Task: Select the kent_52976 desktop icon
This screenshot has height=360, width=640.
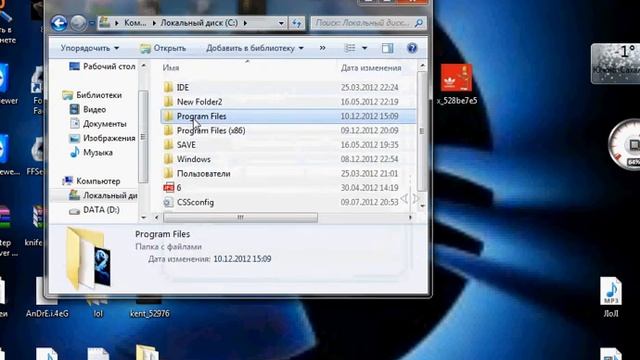Action: pos(149,305)
